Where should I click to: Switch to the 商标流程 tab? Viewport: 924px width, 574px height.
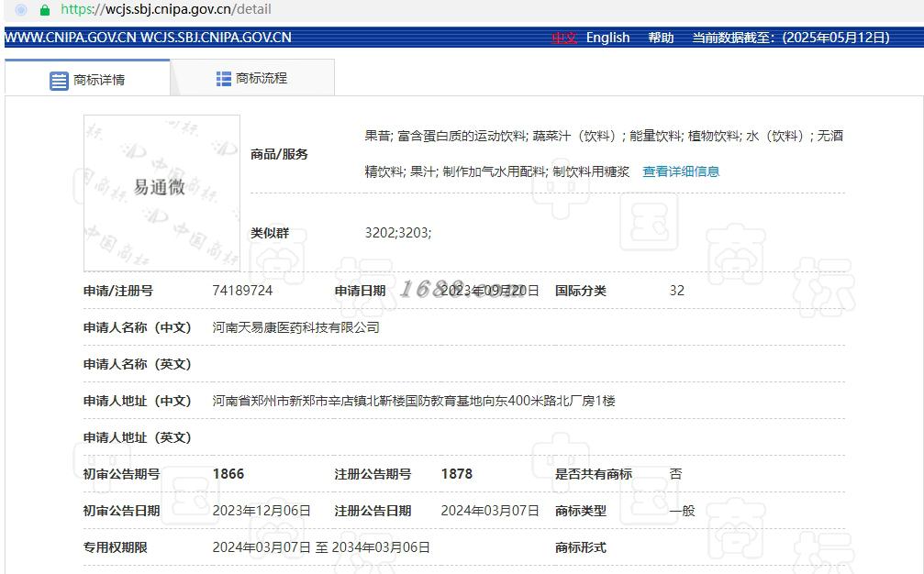coord(252,77)
